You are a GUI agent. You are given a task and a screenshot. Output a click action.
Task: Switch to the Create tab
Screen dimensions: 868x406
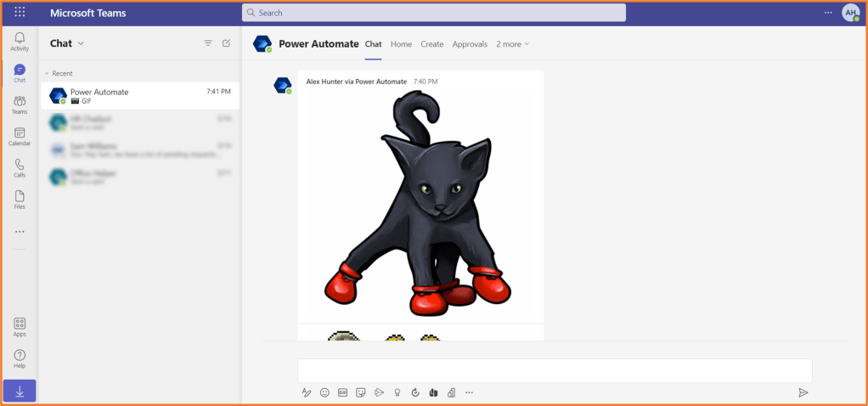[x=431, y=44]
